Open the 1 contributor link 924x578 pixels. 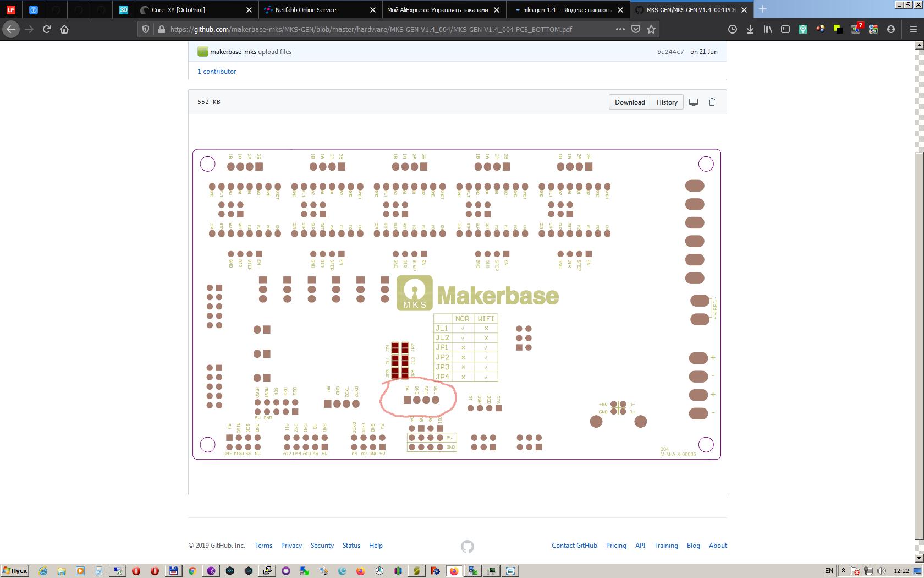coord(217,71)
